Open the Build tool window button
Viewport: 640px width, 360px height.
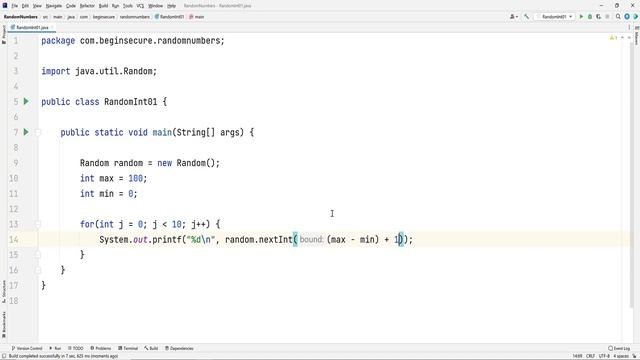tap(151, 348)
